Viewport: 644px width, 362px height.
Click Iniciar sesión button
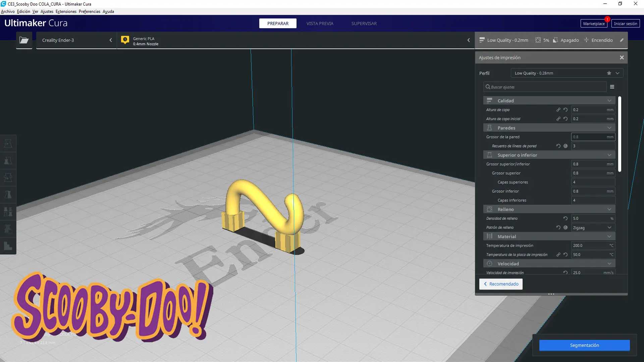(626, 23)
